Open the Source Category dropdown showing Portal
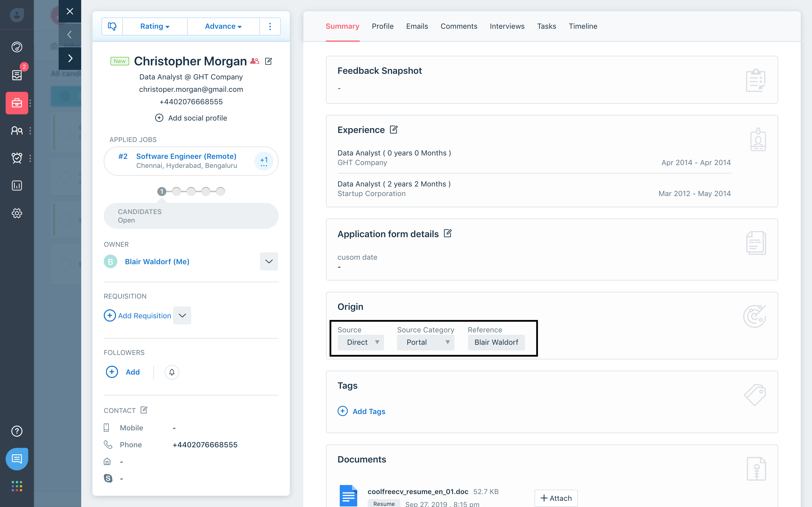812x507 pixels. click(x=425, y=342)
